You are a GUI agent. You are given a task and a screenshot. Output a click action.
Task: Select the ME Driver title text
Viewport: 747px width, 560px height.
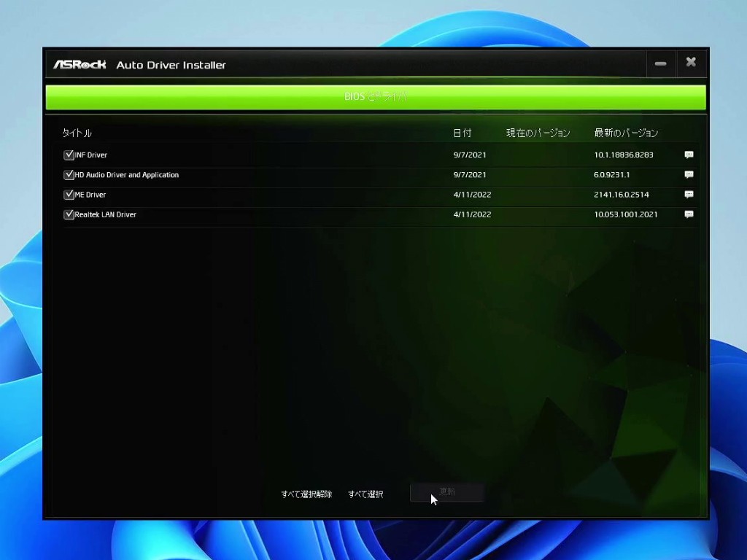pyautogui.click(x=90, y=194)
